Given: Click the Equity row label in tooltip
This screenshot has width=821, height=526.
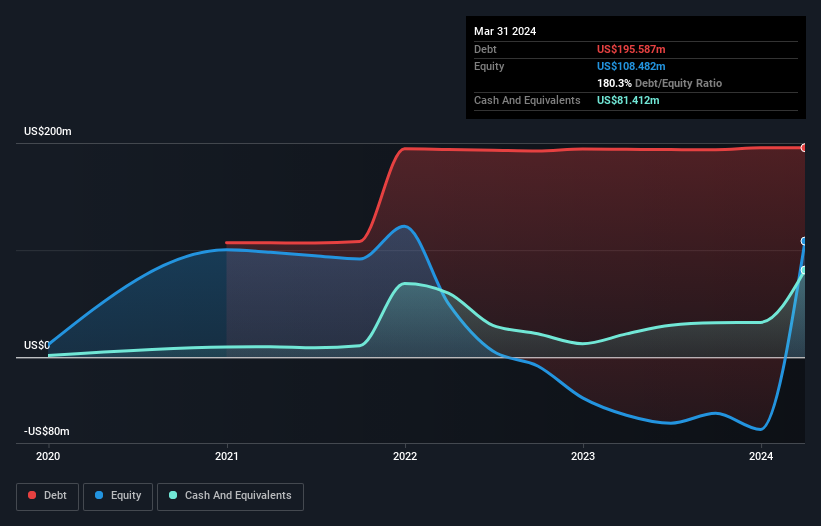Looking at the screenshot, I should [489, 66].
